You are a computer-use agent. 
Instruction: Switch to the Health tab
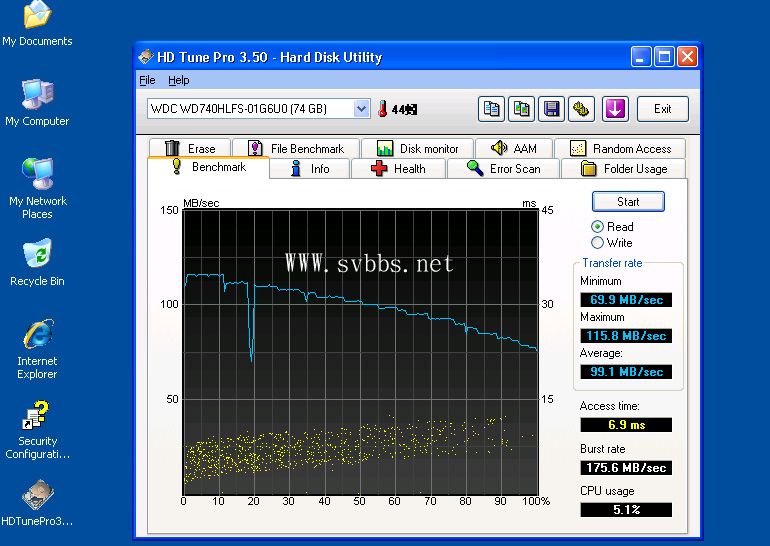(398, 169)
